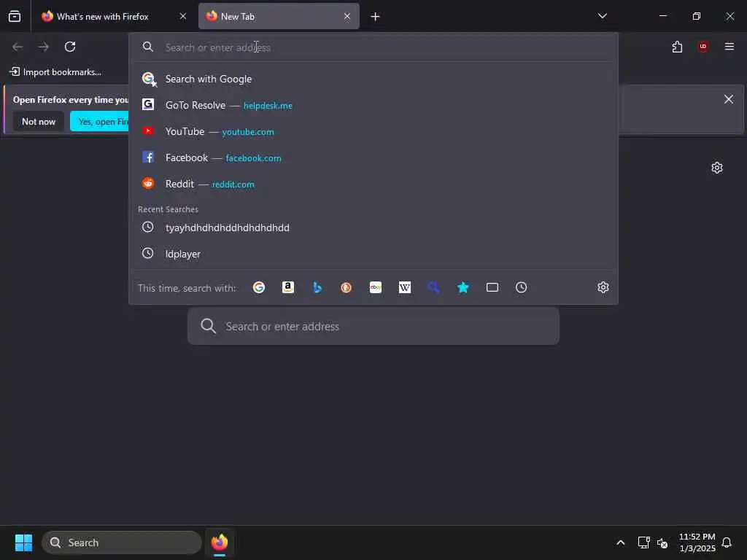Click Import bookmarks in bookmarks toolbar
Image resolution: width=747 pixels, height=560 pixels.
pos(56,72)
